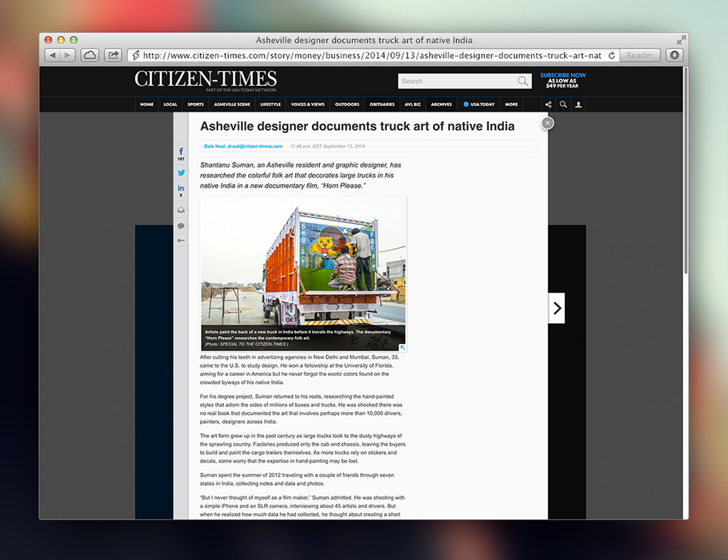Email the article via envelope icon
The width and height of the screenshot is (728, 560).
click(181, 210)
